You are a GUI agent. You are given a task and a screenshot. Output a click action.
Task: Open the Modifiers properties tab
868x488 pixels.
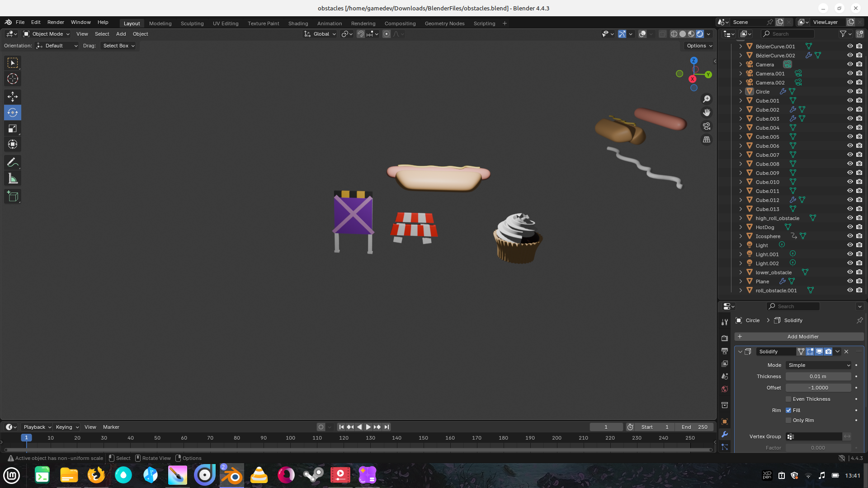point(725,434)
